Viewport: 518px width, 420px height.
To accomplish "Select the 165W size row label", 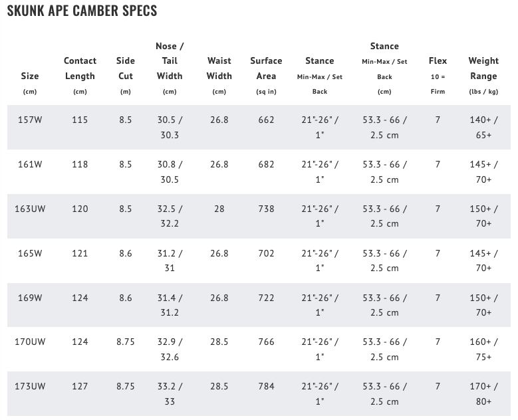I will pyautogui.click(x=30, y=253).
